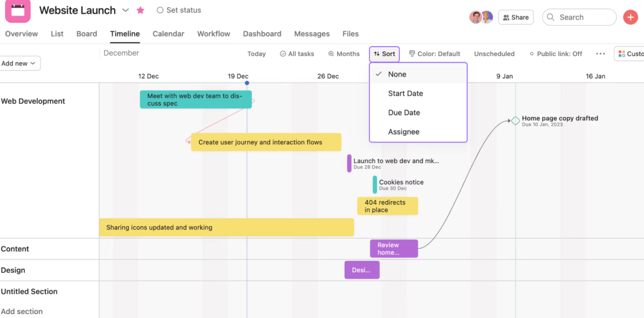Open the All tasks filter
This screenshot has height=318, width=644.
[297, 54]
